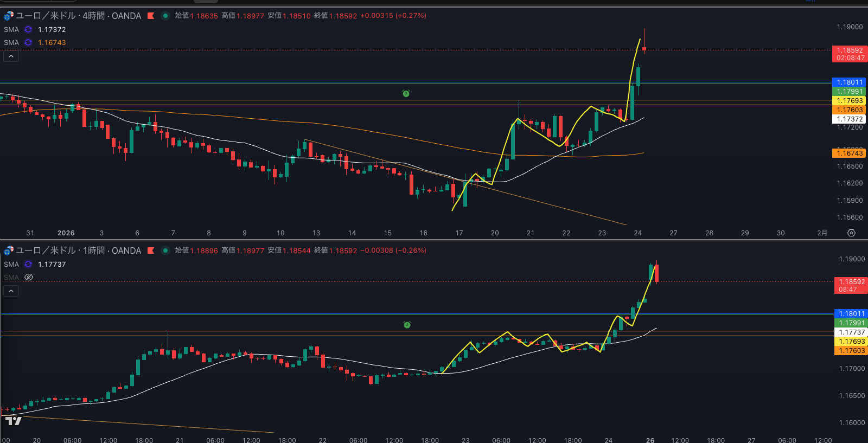Click the green market status dot on 1時間 chart

click(x=165, y=251)
